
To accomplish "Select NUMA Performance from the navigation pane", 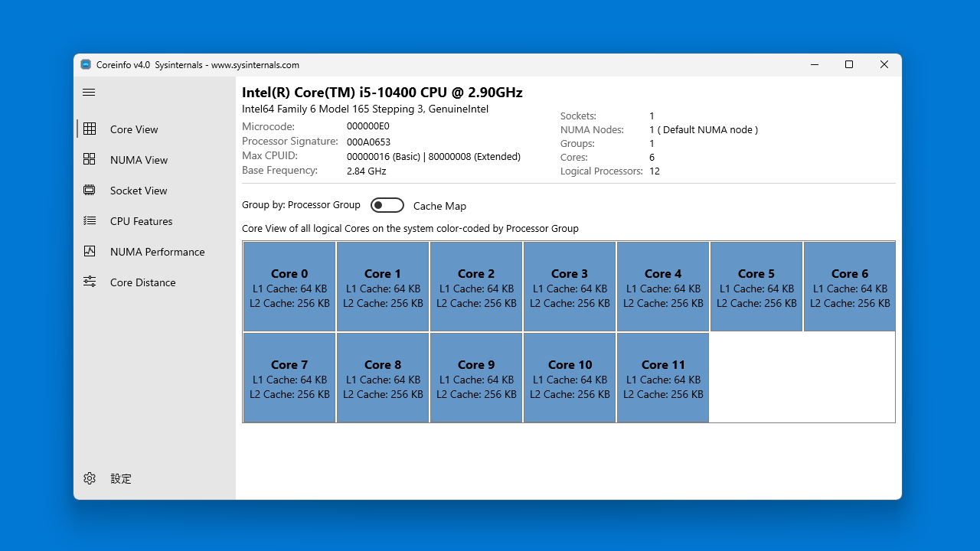I will (x=158, y=251).
